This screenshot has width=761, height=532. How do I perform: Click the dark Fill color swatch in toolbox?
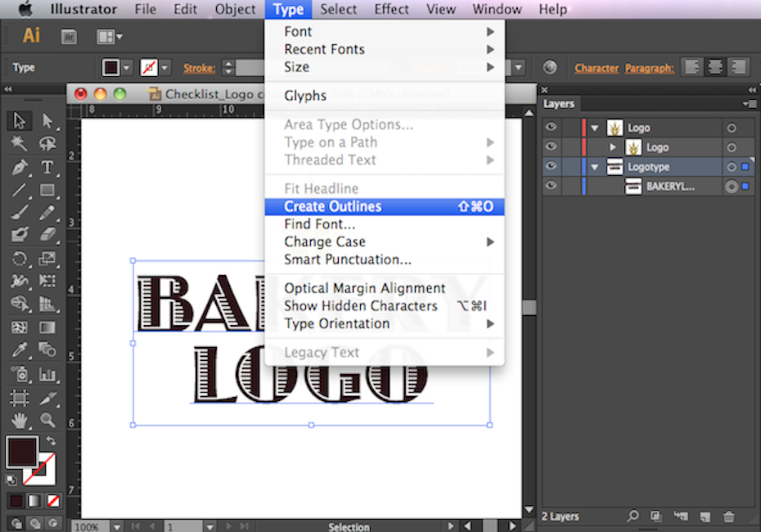coord(21,450)
